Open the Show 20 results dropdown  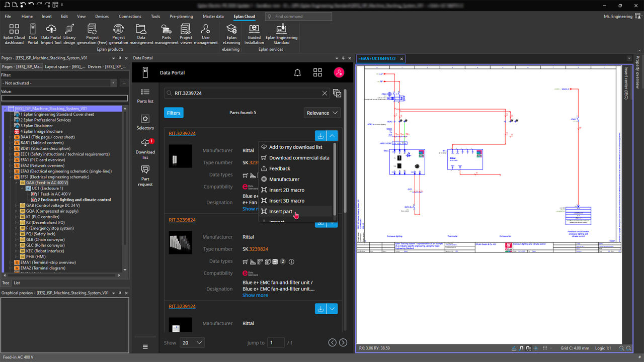(x=193, y=342)
